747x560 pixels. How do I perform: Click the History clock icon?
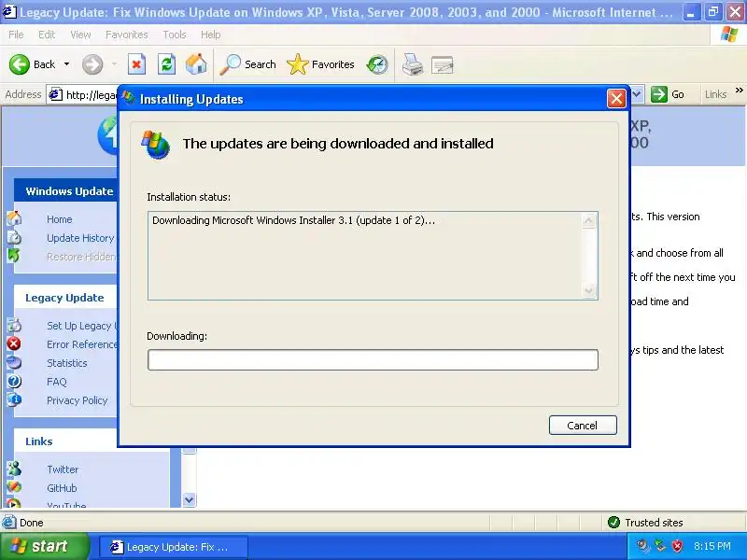pos(377,64)
